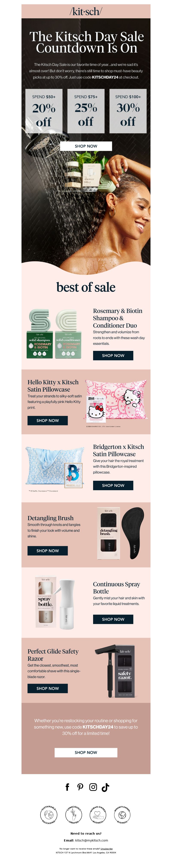Click the Unsubscribe link
This screenshot has width=172, height=868.
tap(106, 848)
